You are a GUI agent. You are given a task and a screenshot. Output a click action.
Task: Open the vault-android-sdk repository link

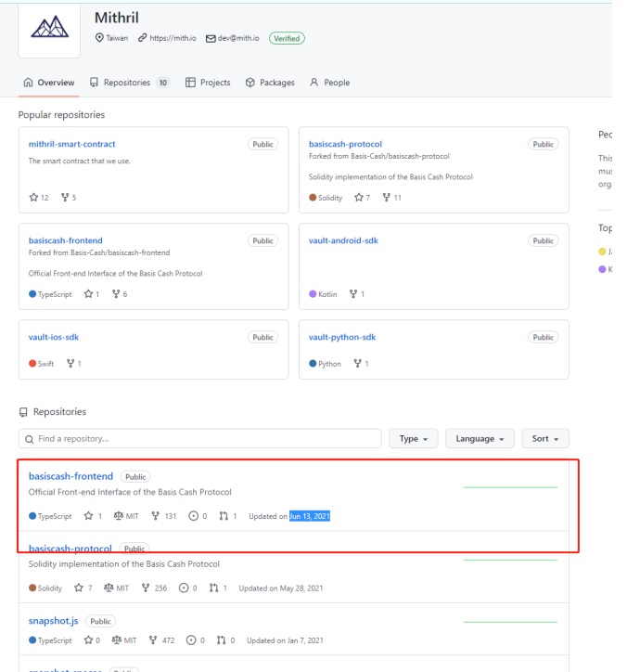point(343,240)
